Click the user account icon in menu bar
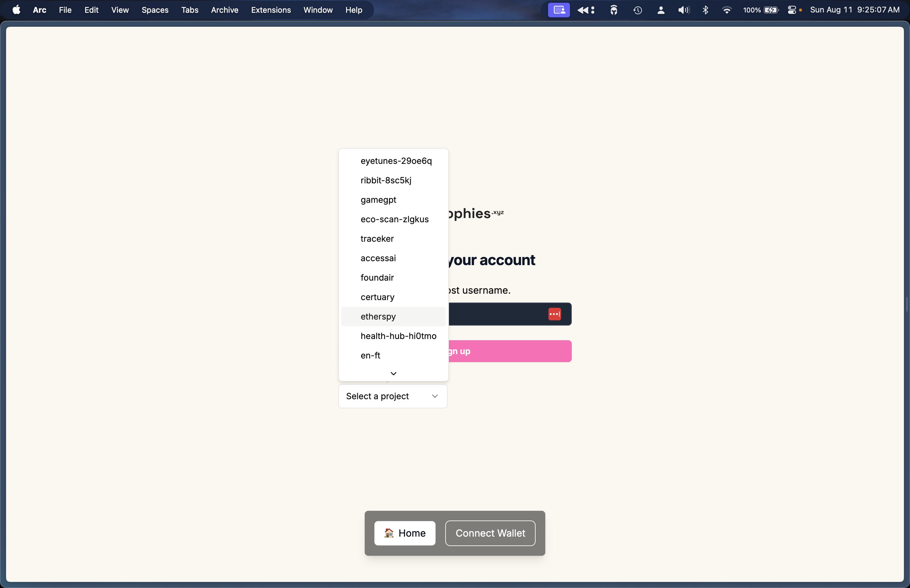The height and width of the screenshot is (588, 910). pyautogui.click(x=661, y=10)
